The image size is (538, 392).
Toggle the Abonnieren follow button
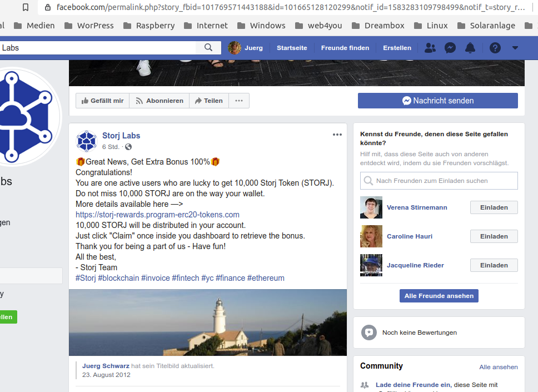(160, 101)
